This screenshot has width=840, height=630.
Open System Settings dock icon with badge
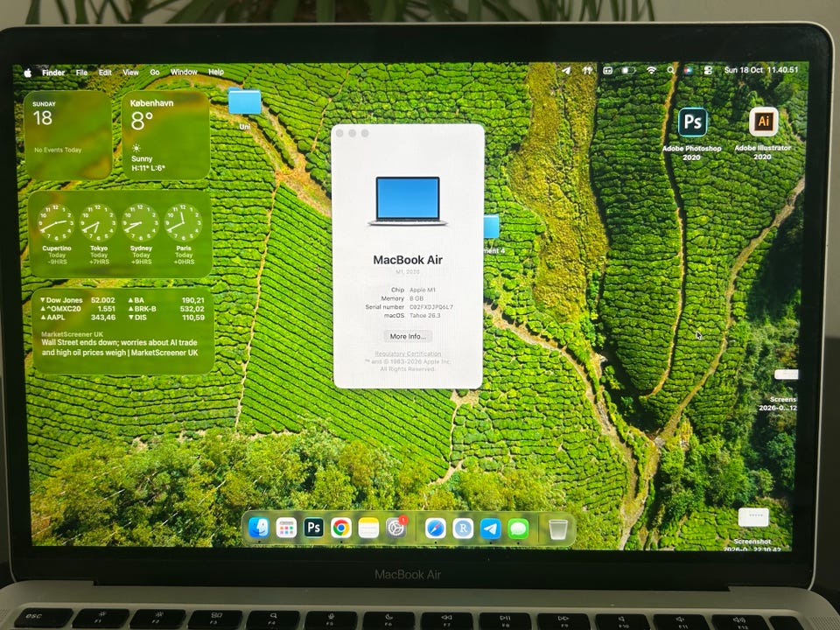pos(396,528)
